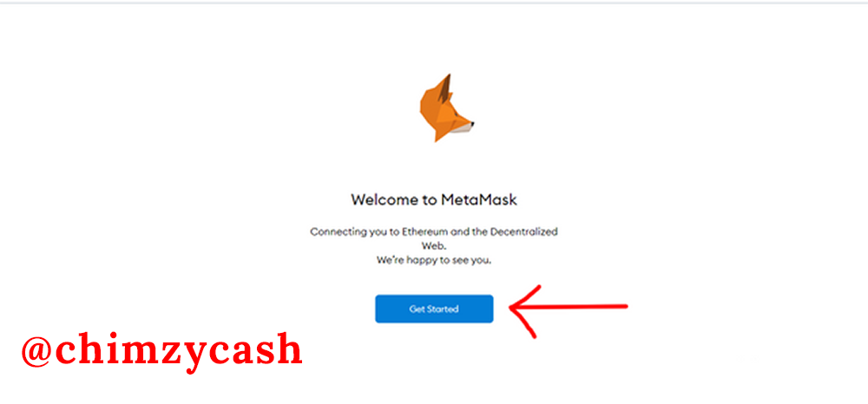
Task: Click the blue Get Started button
Action: (x=434, y=309)
